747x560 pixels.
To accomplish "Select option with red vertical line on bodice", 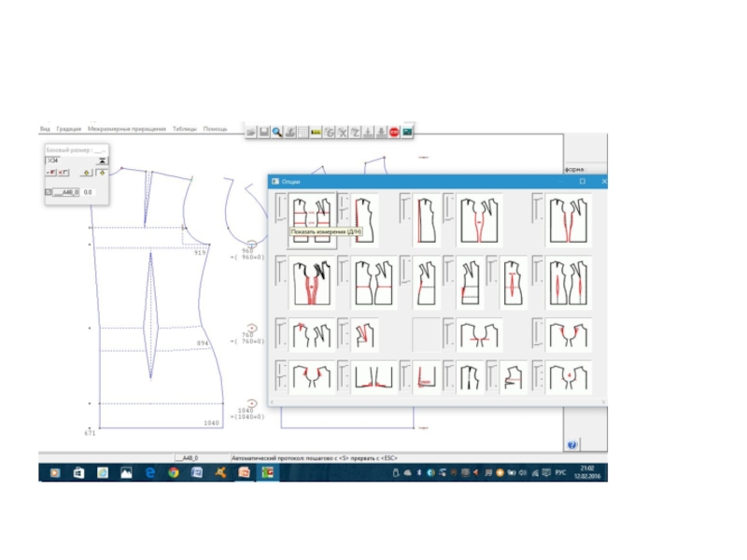I will [x=427, y=220].
